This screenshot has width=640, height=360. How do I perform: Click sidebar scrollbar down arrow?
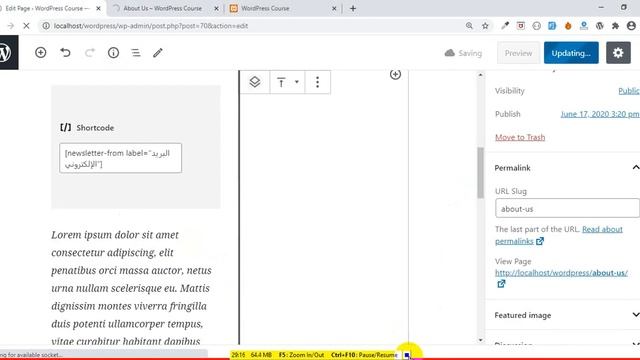[x=480, y=340]
